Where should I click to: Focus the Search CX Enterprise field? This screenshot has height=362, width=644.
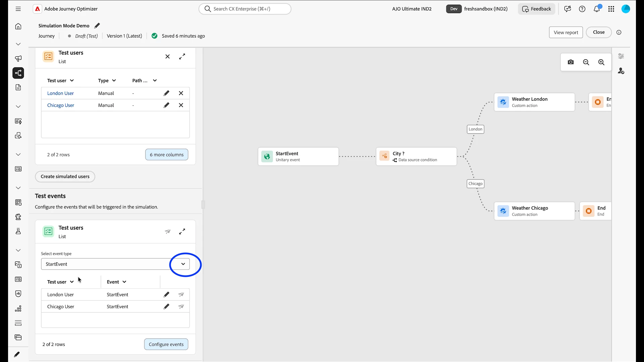[x=245, y=9]
